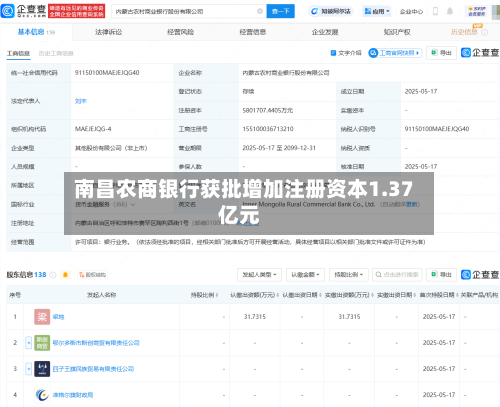Open 准格尔旗财政局 link in row 4
500x407 pixels.
point(73,395)
